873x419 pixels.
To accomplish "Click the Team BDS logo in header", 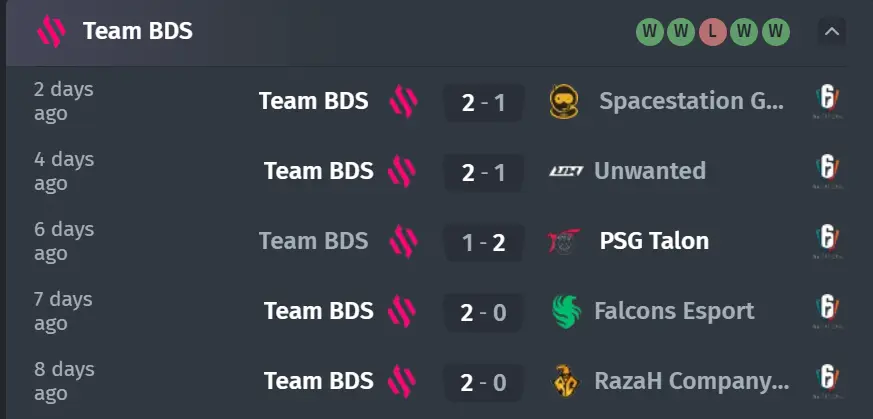I will [x=51, y=31].
